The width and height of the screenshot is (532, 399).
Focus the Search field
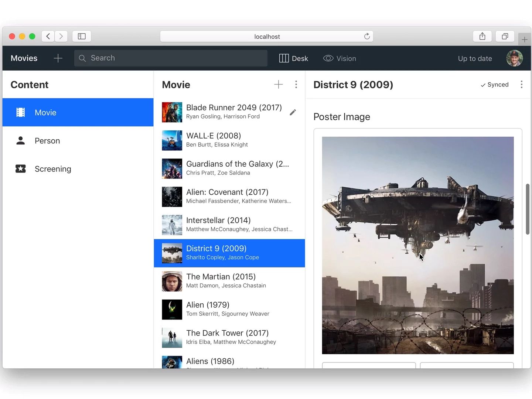171,58
